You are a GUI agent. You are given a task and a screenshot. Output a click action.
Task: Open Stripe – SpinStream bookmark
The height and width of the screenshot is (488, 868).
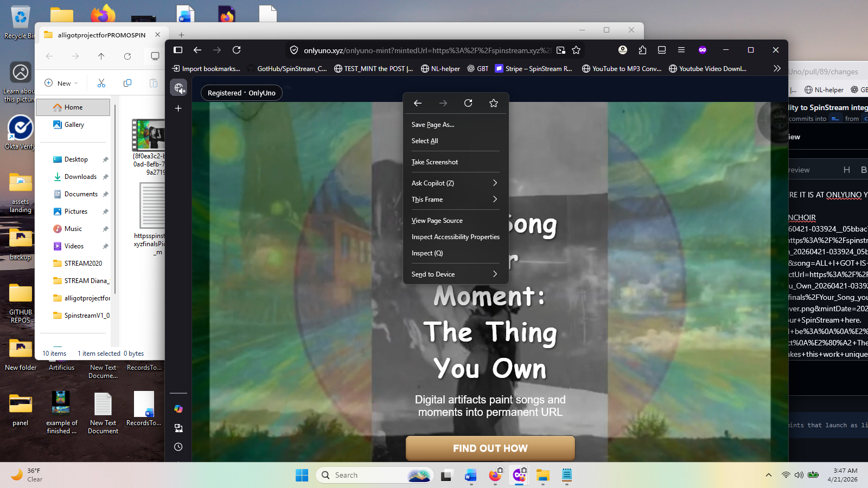(x=534, y=69)
